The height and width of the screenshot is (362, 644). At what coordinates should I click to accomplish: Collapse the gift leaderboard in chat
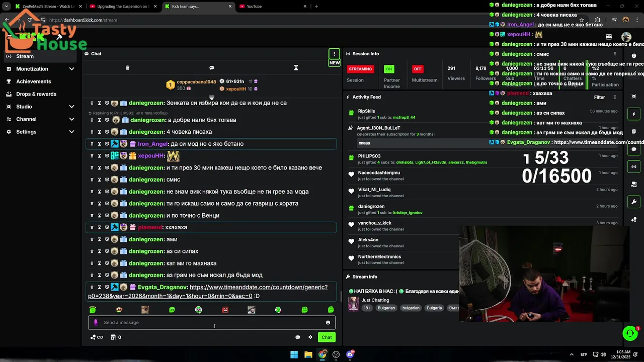pyautogui.click(x=212, y=98)
